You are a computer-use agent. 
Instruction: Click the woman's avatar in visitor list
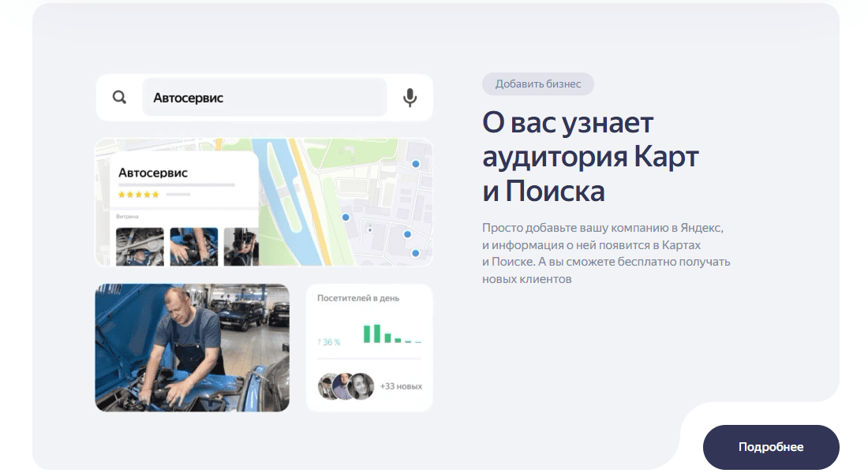pos(362,386)
